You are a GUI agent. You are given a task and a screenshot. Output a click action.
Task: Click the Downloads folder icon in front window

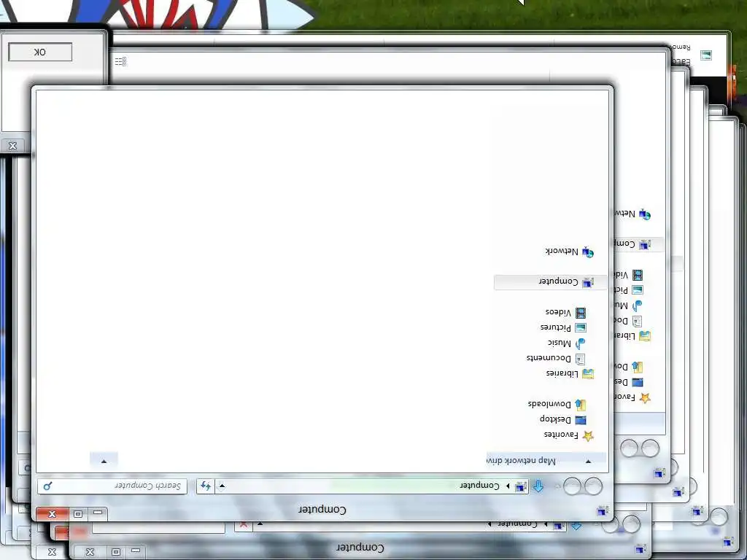point(580,404)
